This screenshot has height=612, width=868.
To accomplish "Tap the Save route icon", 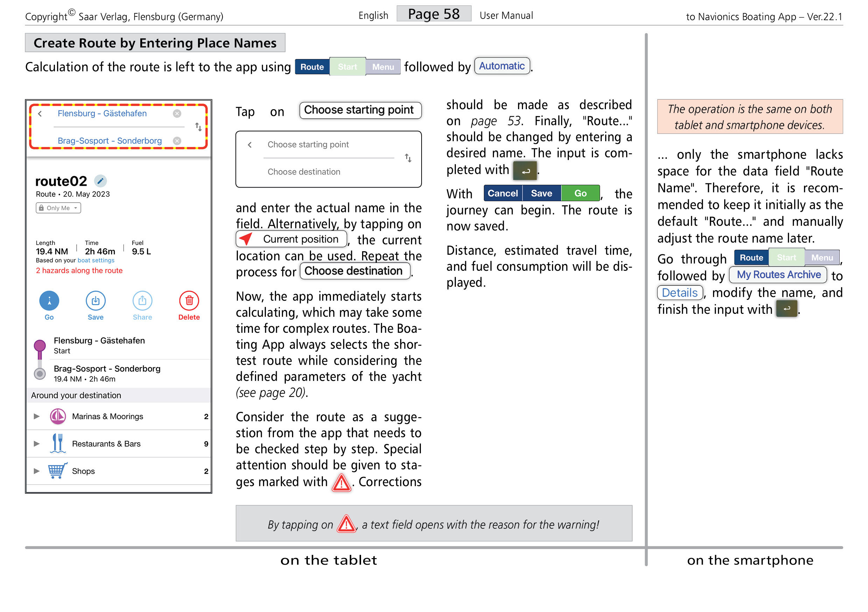I will point(96,301).
